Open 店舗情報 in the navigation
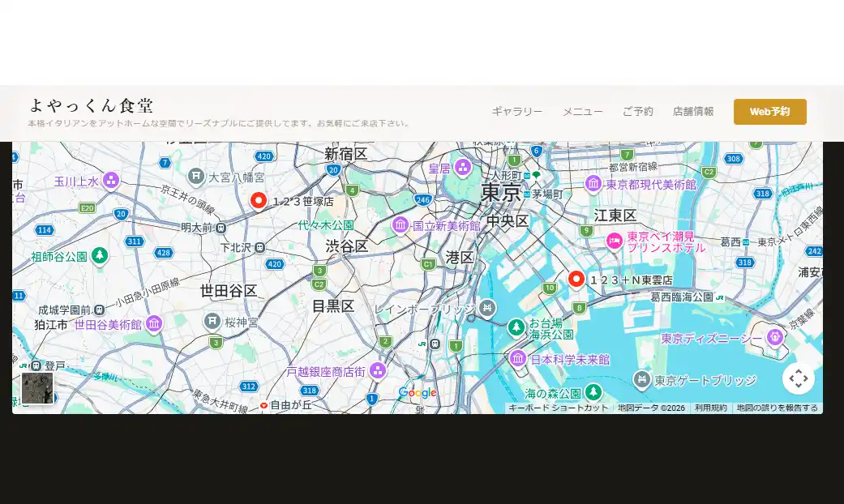This screenshot has height=504, width=844. pos(692,112)
